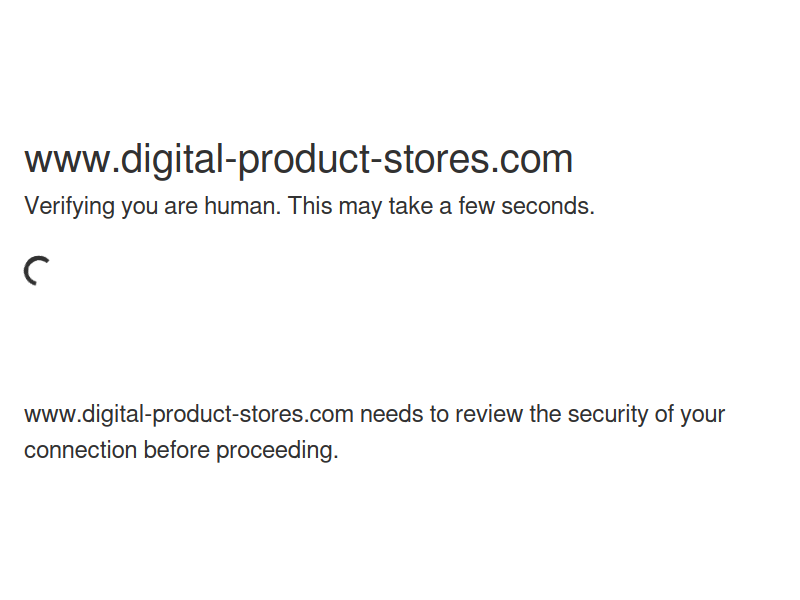Select the word "before" in the last line
Image resolution: width=800 pixels, height=600 pixels.
pyautogui.click(x=177, y=451)
